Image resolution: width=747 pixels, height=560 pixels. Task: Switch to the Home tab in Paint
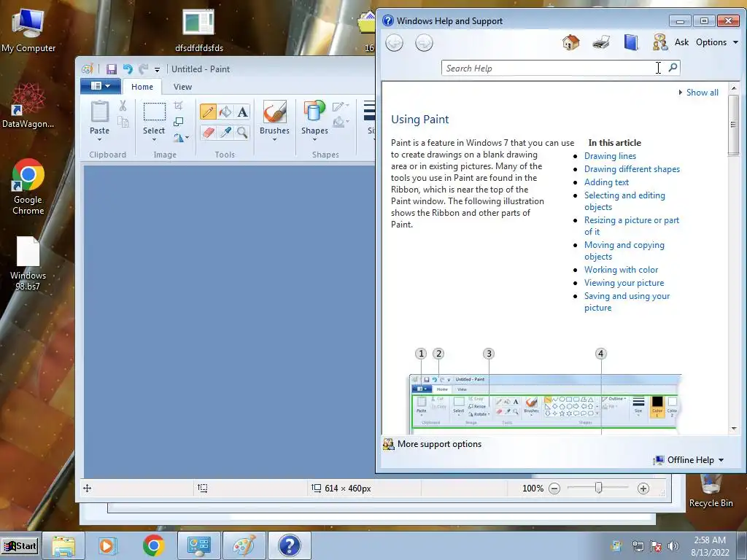[x=142, y=87]
